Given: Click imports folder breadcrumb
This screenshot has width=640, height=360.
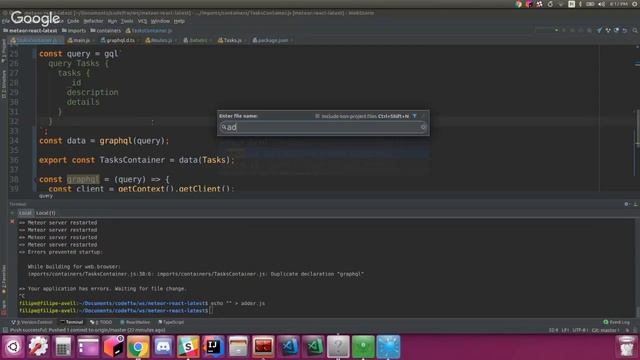Looking at the screenshot, I should point(74,31).
